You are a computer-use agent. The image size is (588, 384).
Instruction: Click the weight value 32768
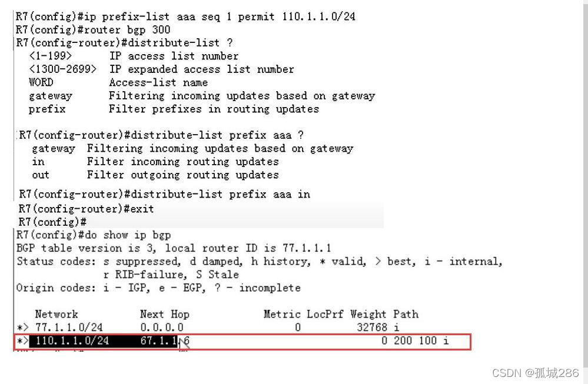[x=372, y=328]
